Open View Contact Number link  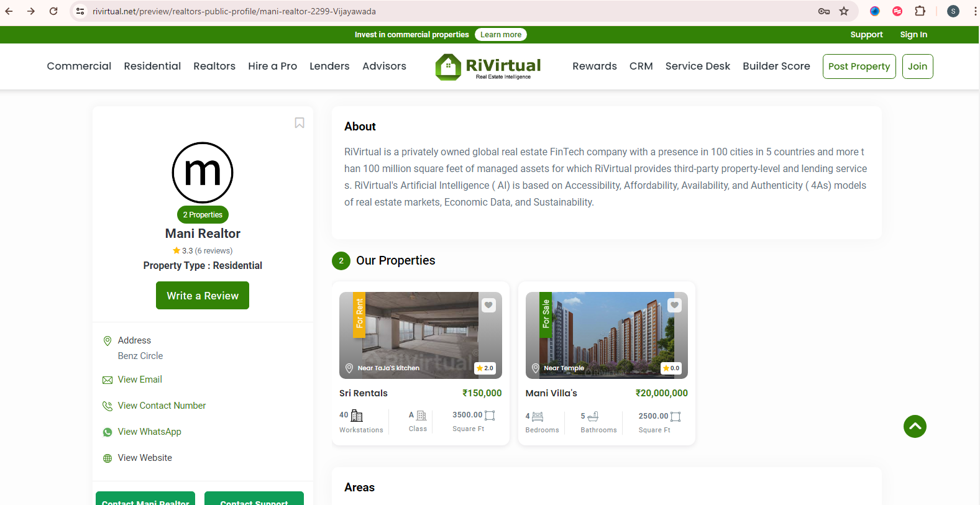162,406
